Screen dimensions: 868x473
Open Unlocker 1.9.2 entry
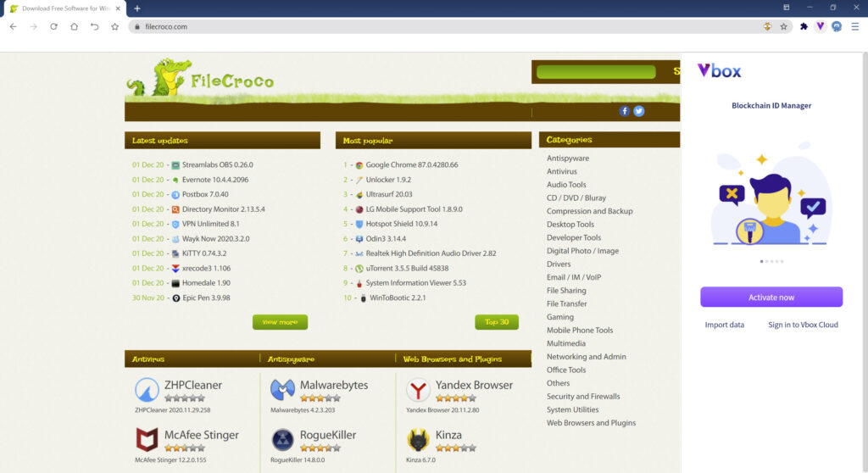(388, 180)
